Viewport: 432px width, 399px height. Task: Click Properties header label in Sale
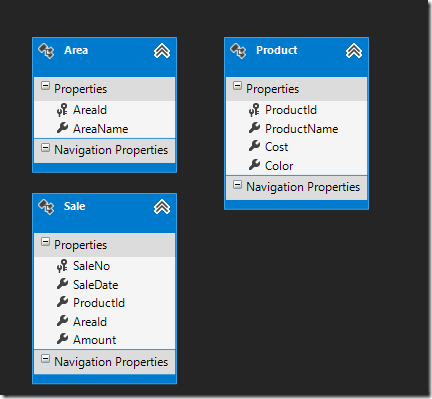pyautogui.click(x=81, y=245)
